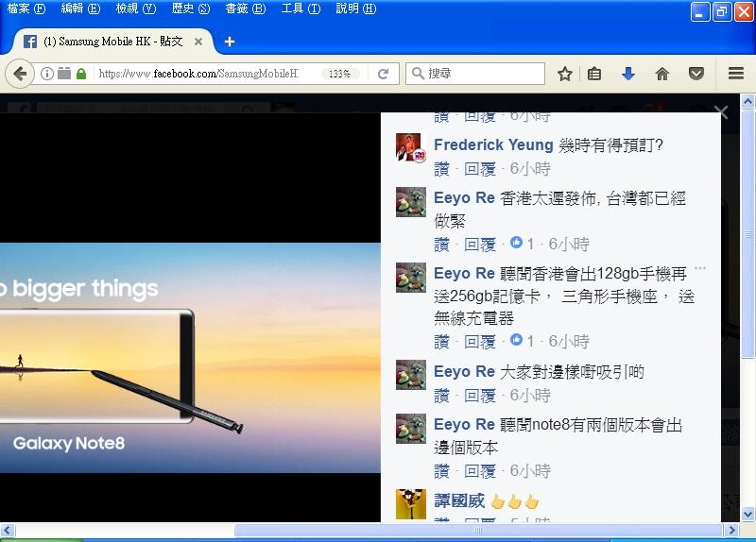Viewport: 756px width, 542px height.
Task: Click the green padlock security icon
Action: coord(81,74)
